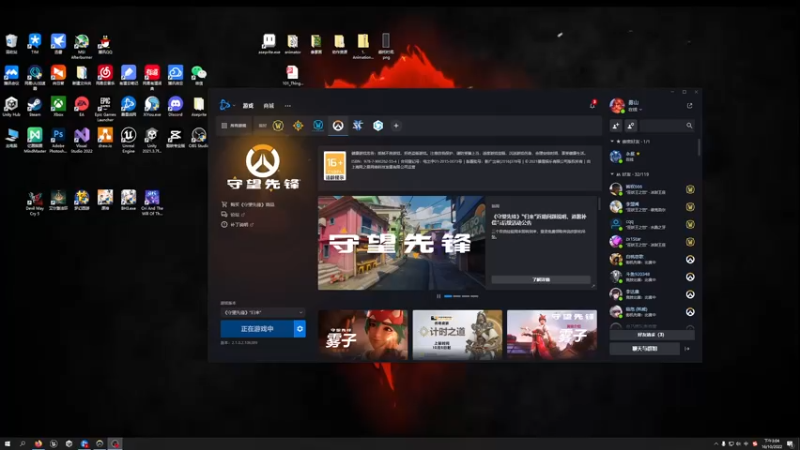Open the Visual Studio 2022 shortcut

(x=82, y=140)
